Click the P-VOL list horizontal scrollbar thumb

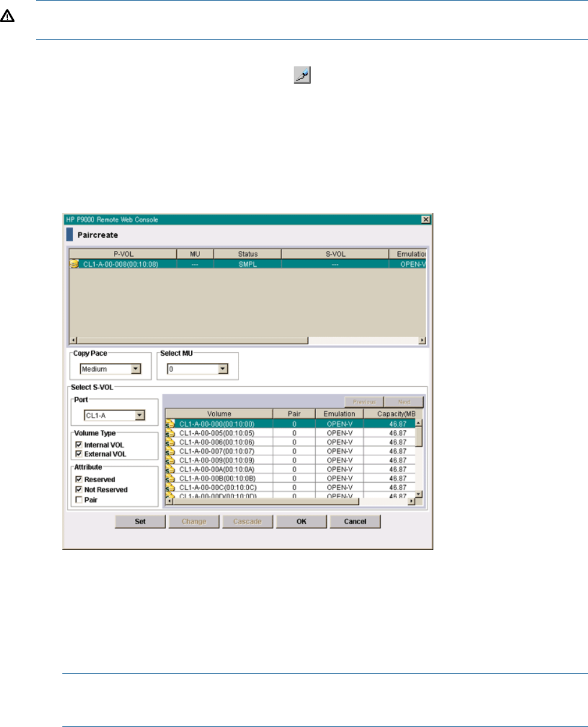[193, 340]
